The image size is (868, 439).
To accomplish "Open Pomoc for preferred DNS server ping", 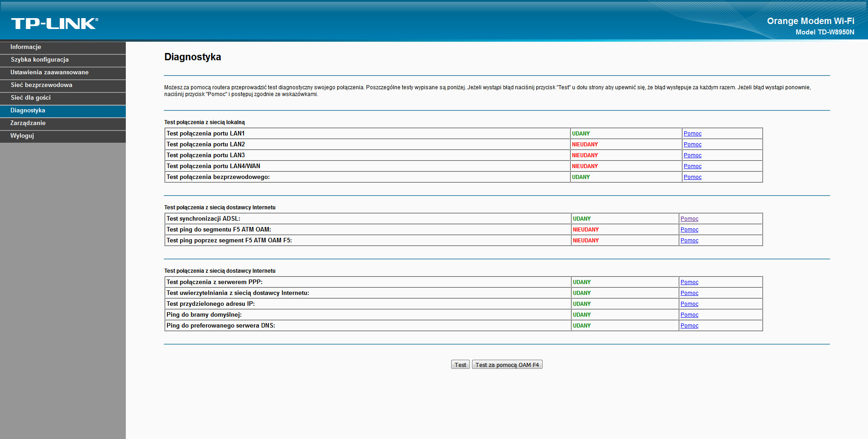I will coord(689,326).
